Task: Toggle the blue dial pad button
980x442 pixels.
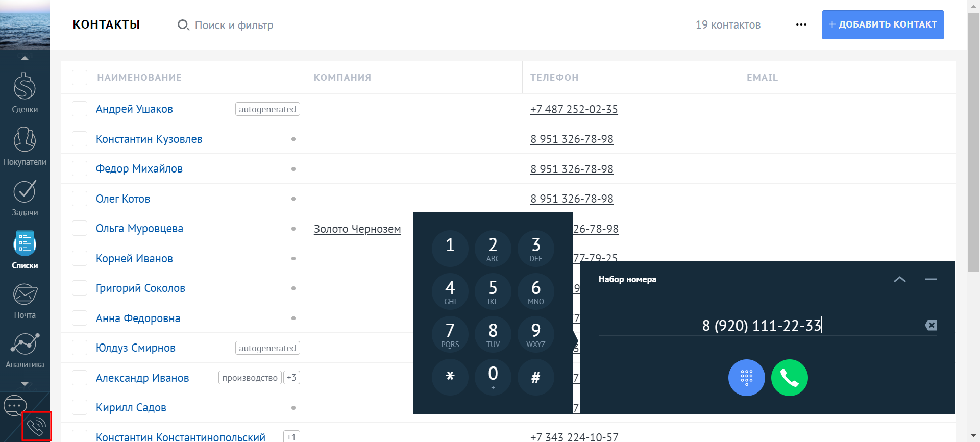Action: click(x=746, y=378)
